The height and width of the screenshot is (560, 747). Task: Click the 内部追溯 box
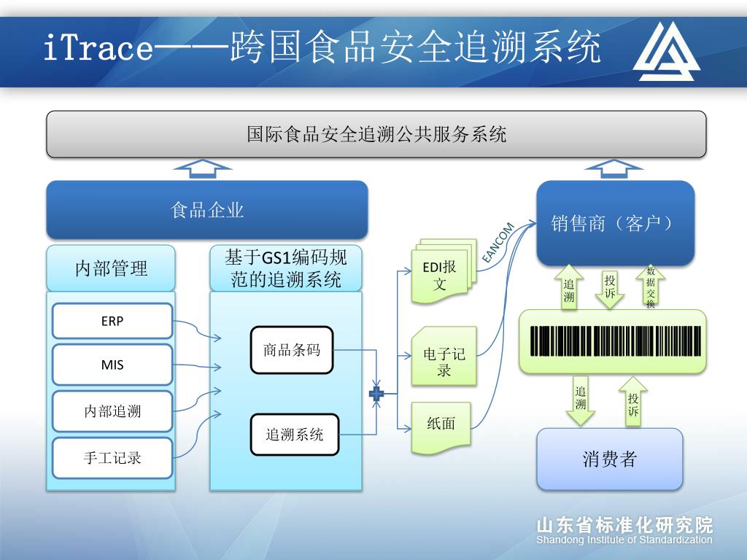pos(112,411)
